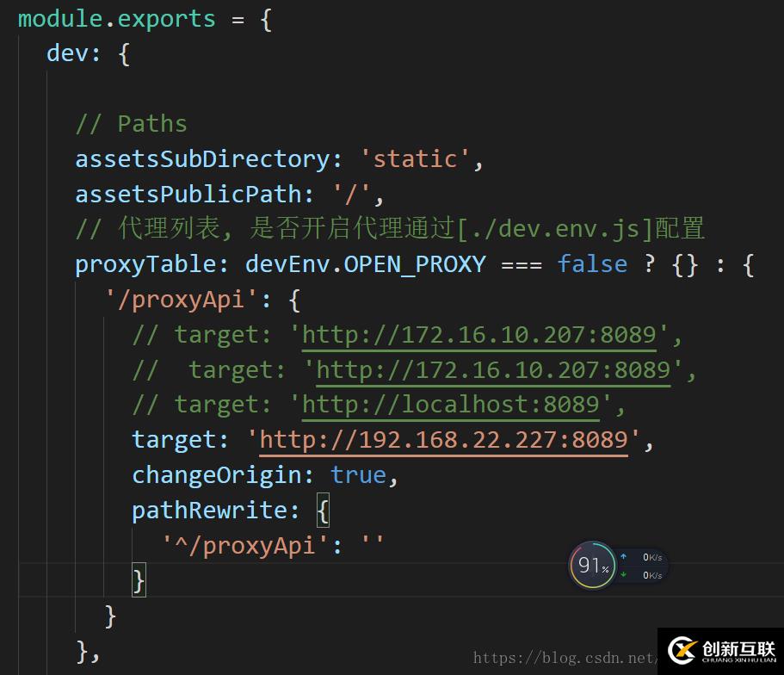This screenshot has height=675, width=784.
Task: Open the commented http://localhost:8089 link
Action: 450,405
